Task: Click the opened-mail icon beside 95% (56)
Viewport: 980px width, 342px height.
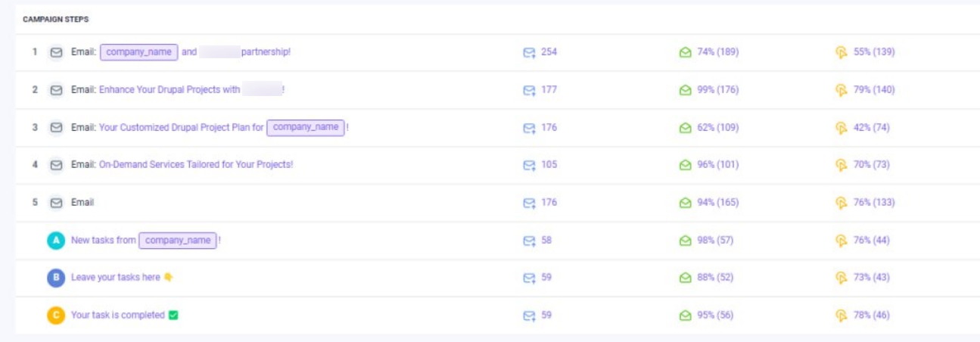Action: point(685,316)
